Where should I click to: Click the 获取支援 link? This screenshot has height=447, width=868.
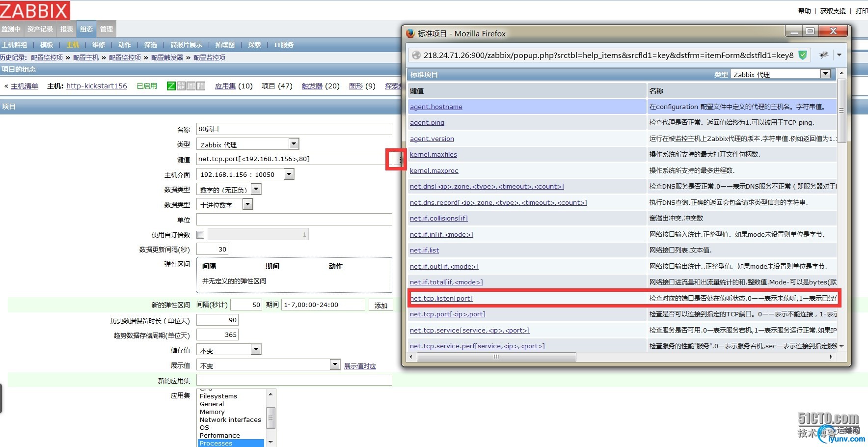(833, 11)
